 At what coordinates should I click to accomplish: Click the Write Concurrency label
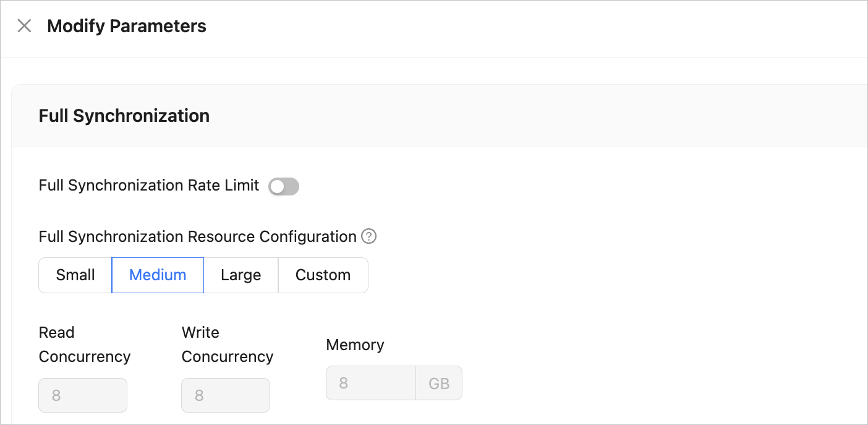tap(228, 345)
